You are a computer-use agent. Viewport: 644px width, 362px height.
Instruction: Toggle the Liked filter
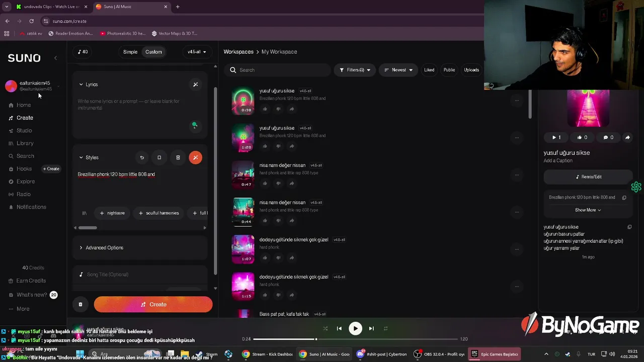(x=429, y=70)
